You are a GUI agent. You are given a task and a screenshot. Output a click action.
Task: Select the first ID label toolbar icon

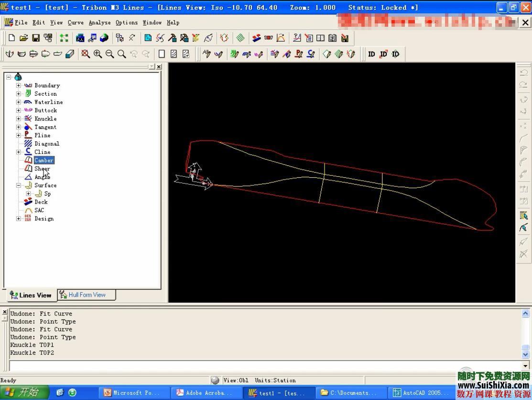point(371,54)
